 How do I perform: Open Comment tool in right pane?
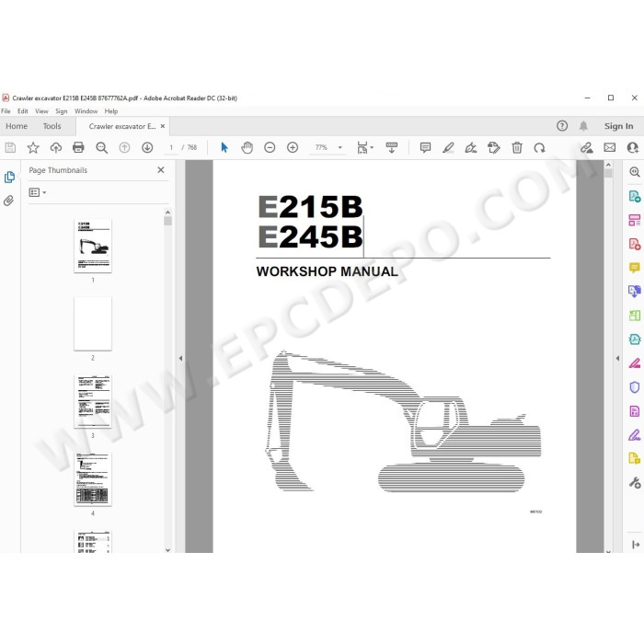(635, 268)
